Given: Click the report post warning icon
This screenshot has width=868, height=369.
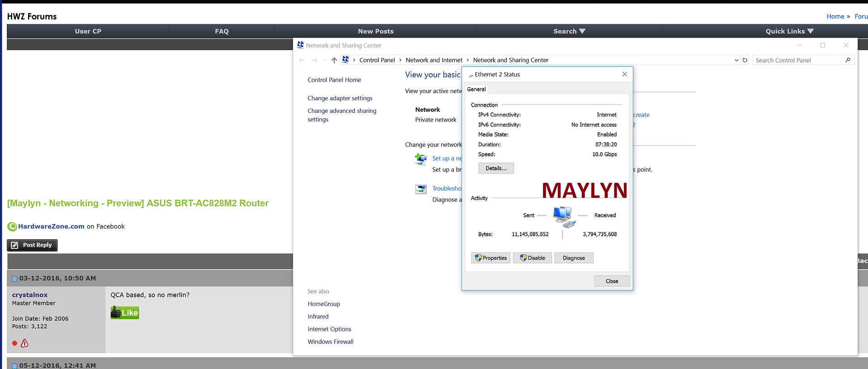Looking at the screenshot, I should click(x=25, y=343).
